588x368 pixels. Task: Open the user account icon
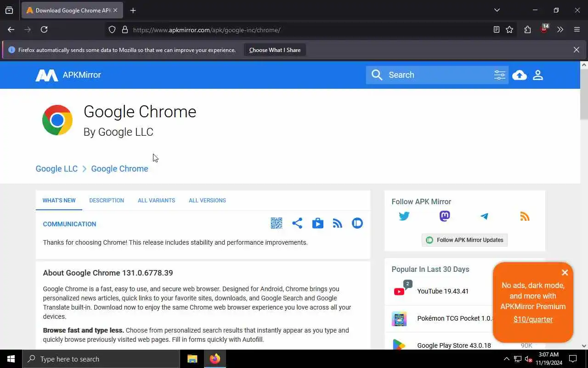coord(538,75)
